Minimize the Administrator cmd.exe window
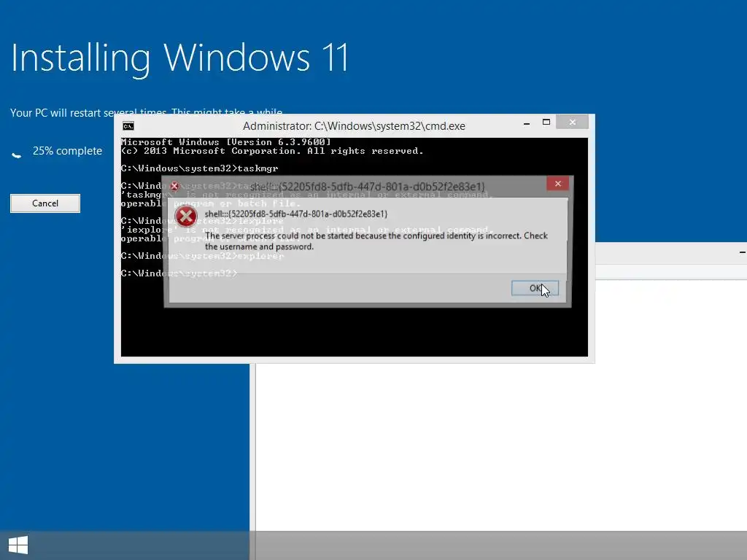 (527, 122)
